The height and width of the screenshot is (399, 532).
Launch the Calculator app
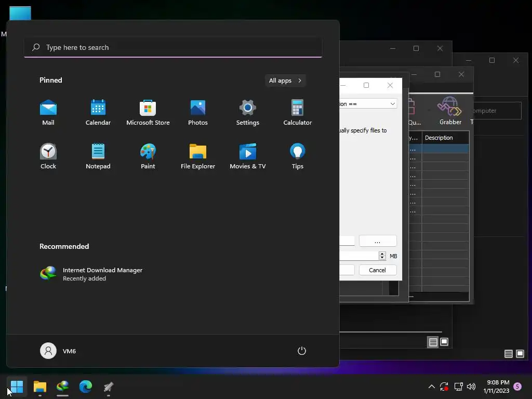tap(298, 113)
